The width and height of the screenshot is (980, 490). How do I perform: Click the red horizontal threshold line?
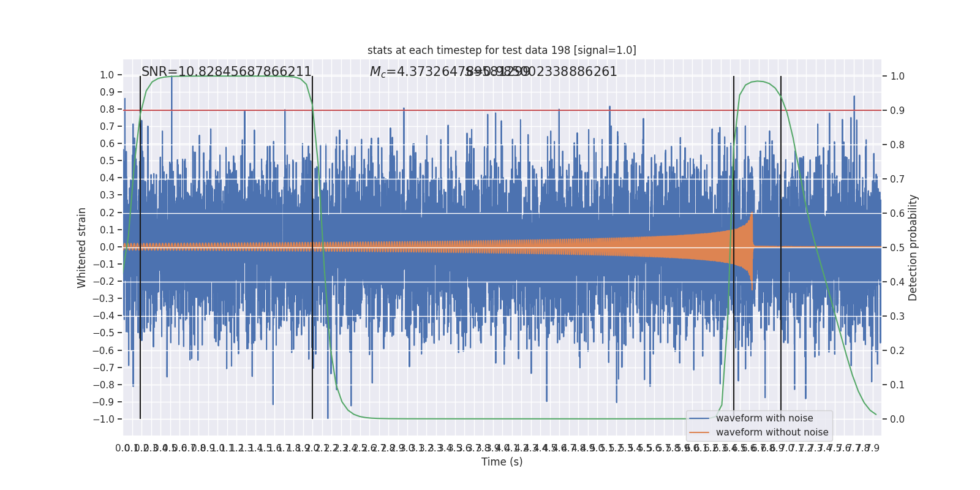502,110
